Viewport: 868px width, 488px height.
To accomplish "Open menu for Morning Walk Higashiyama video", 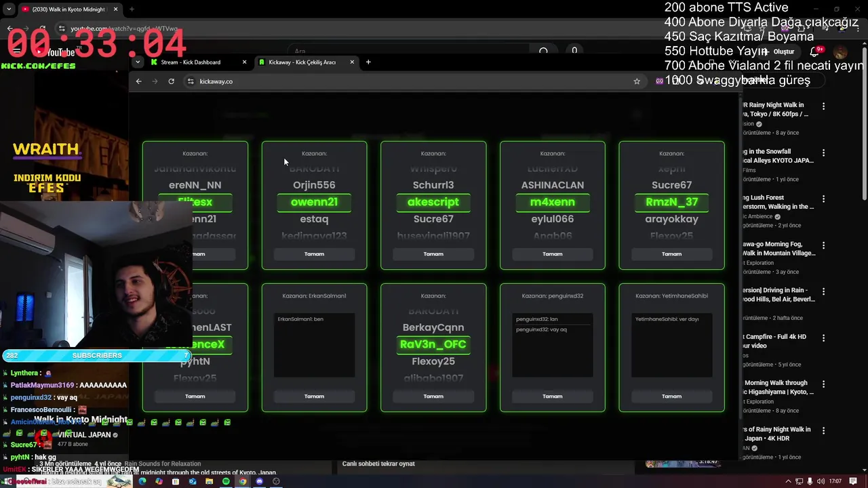I will [823, 384].
